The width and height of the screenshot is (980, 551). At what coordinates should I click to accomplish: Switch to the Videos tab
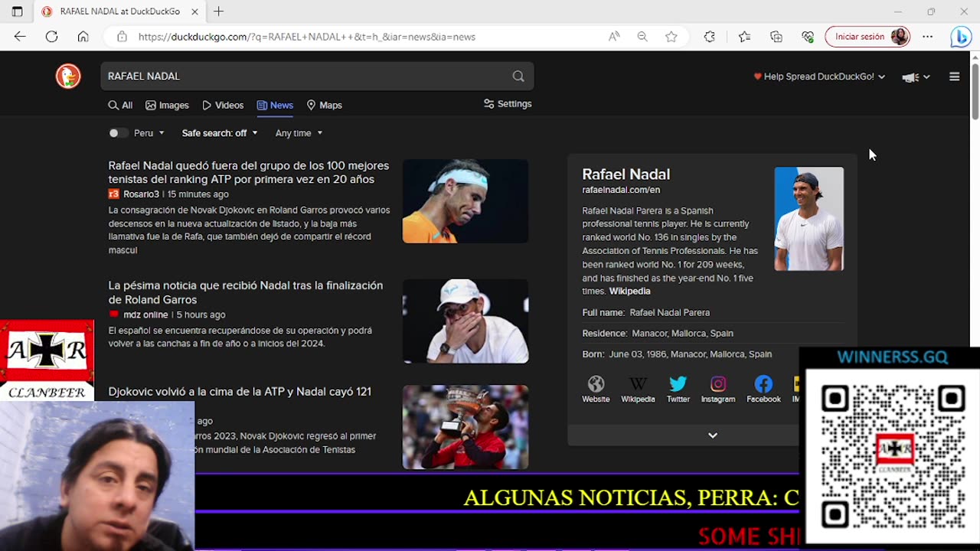coord(223,106)
